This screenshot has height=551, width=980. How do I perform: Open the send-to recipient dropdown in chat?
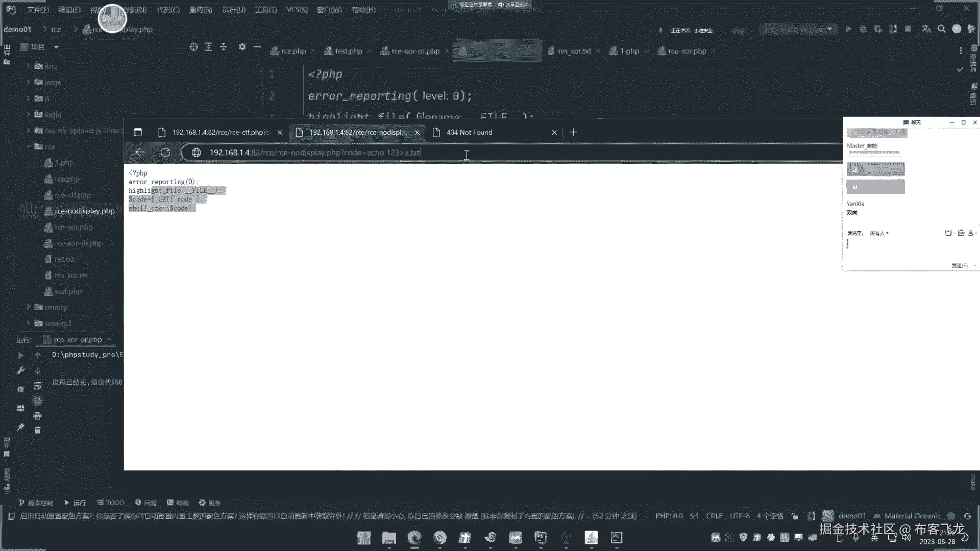[x=879, y=233]
